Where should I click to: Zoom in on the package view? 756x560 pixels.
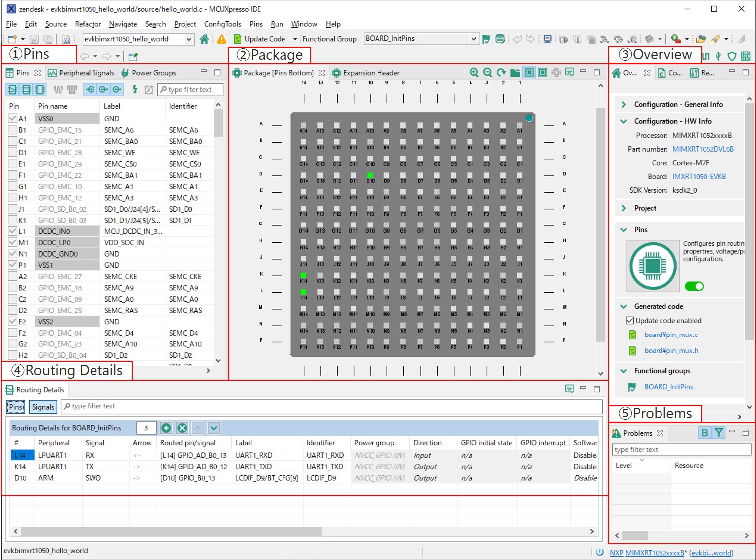474,73
